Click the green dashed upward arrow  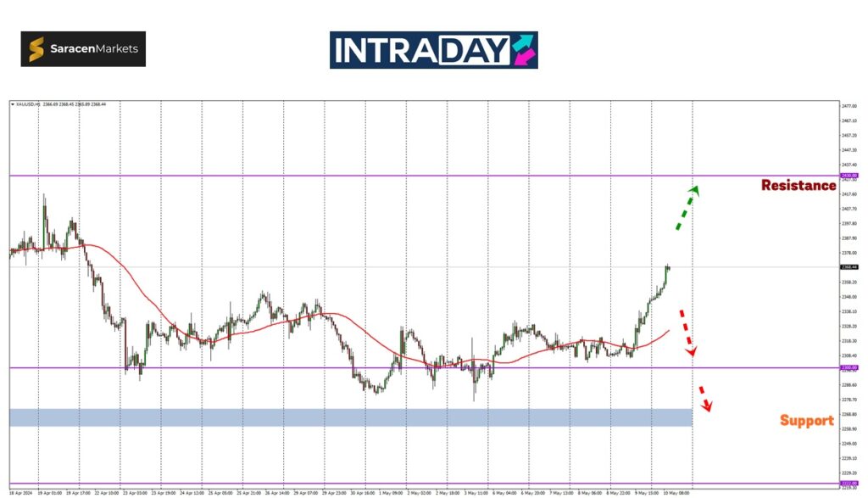[687, 208]
